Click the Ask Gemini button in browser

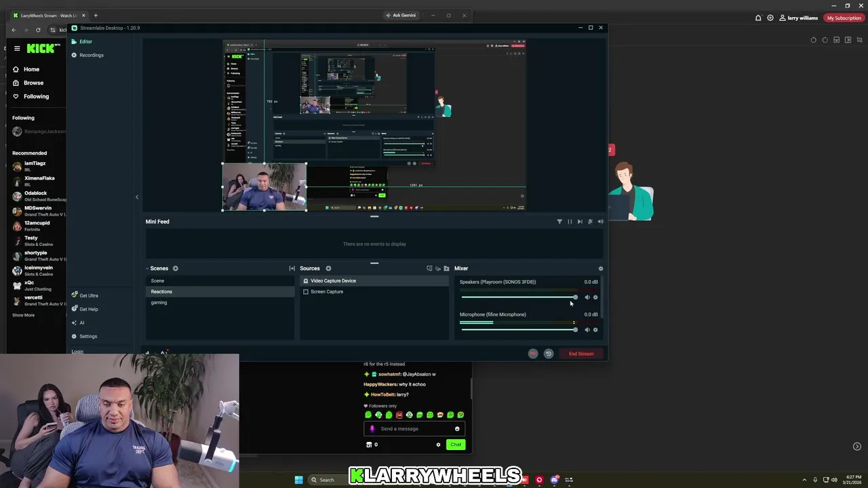click(x=401, y=15)
